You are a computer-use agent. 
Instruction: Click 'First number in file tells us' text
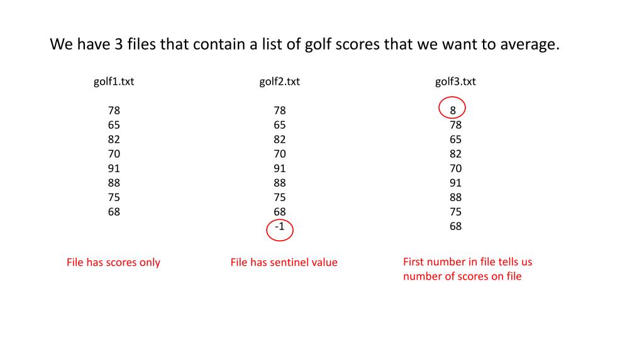click(467, 262)
